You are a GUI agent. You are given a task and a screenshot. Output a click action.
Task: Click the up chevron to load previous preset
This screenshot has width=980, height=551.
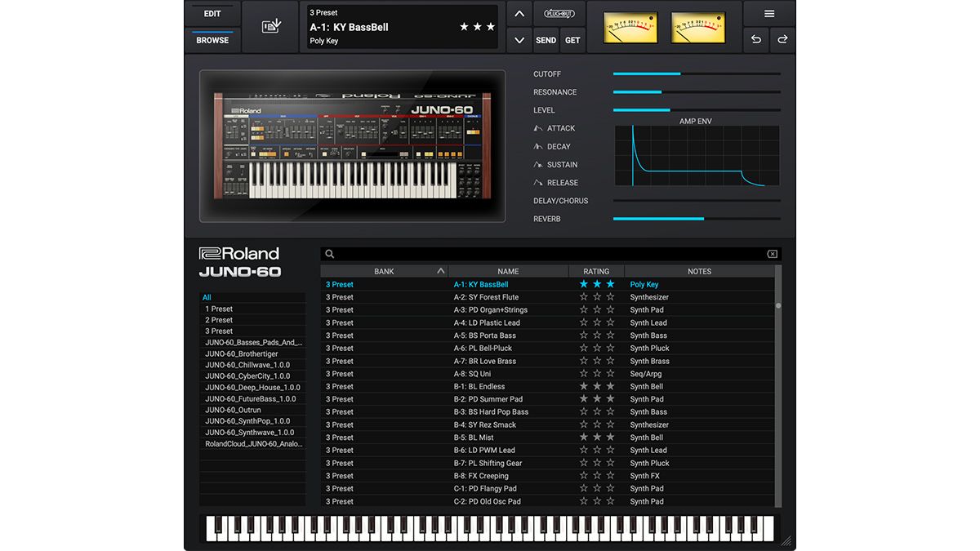[519, 13]
